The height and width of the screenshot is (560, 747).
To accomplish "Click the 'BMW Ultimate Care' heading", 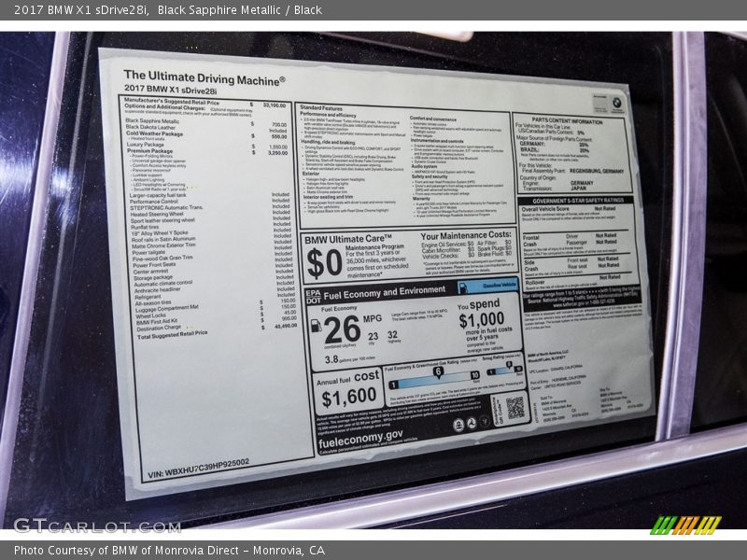I will (x=348, y=239).
